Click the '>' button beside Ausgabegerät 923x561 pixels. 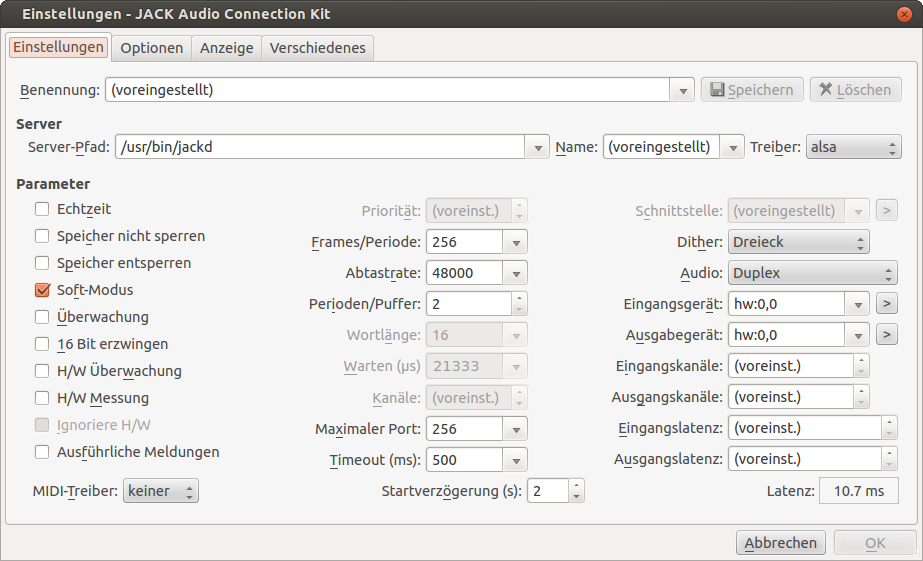click(885, 335)
